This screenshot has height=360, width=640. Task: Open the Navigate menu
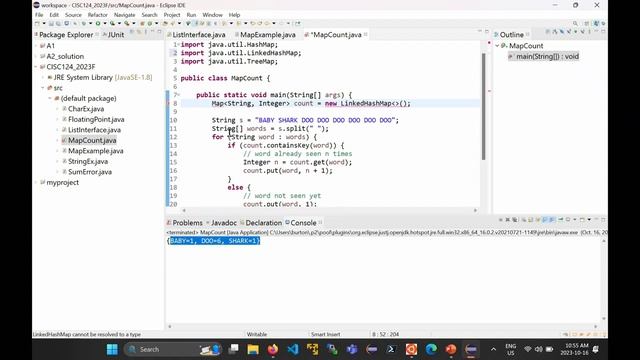tap(124, 15)
